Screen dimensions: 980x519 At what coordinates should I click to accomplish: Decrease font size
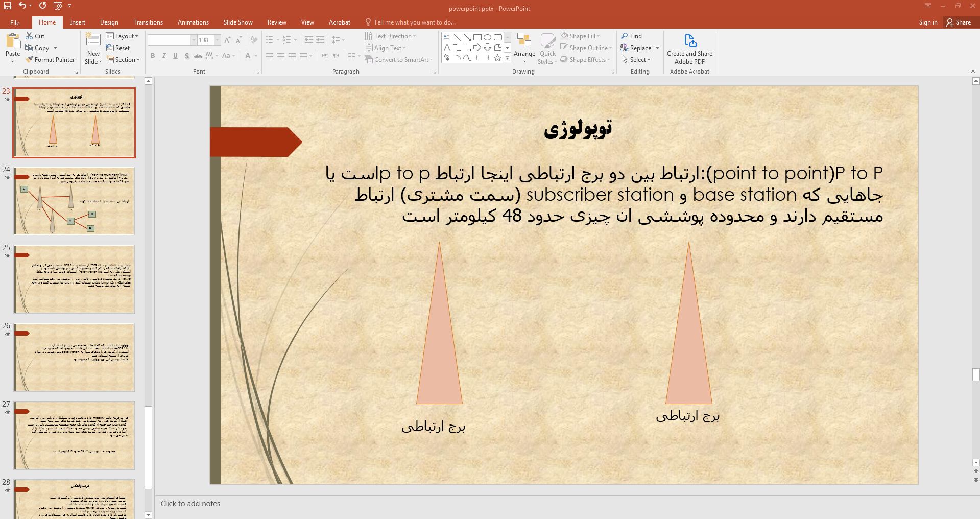(238, 40)
